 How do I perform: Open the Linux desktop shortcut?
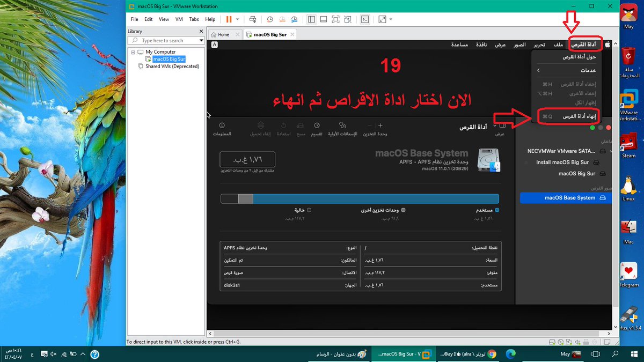628,188
